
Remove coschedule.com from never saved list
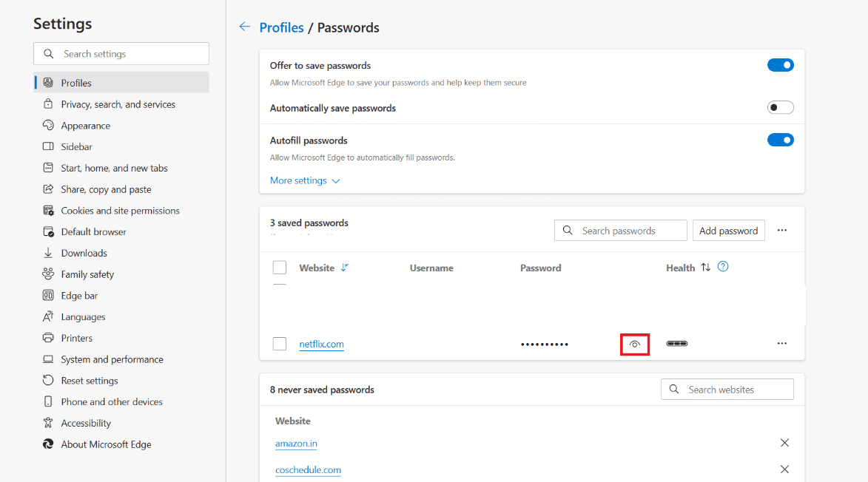784,469
